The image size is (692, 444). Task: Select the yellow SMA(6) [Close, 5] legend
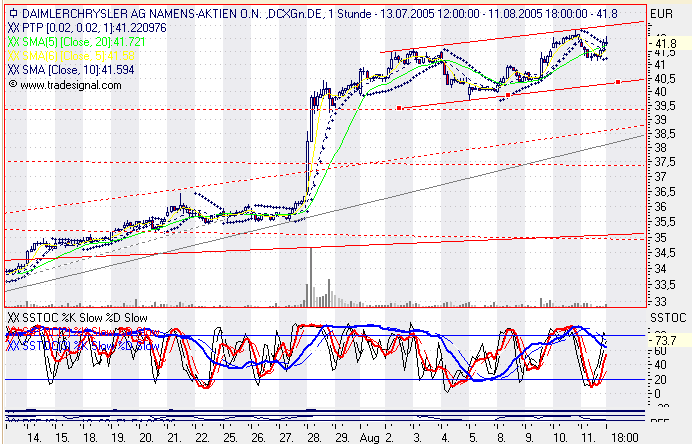[x=71, y=56]
